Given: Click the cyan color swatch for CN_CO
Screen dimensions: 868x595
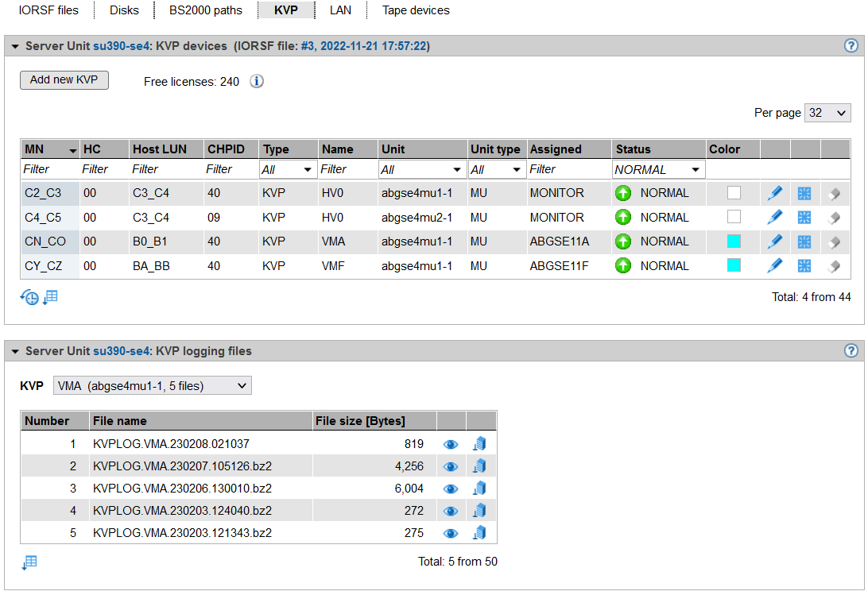Looking at the screenshot, I should coord(734,241).
